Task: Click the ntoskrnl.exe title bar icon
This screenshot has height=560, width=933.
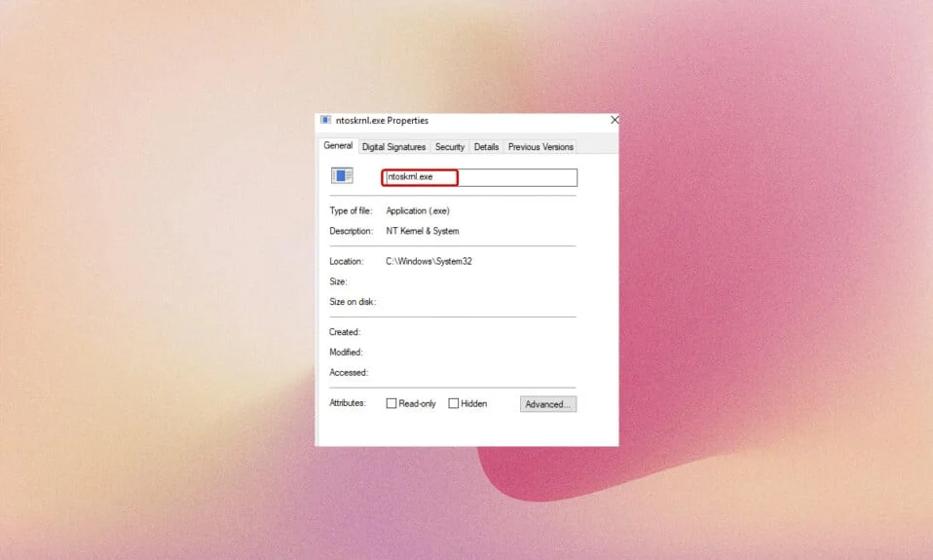Action: 325,120
